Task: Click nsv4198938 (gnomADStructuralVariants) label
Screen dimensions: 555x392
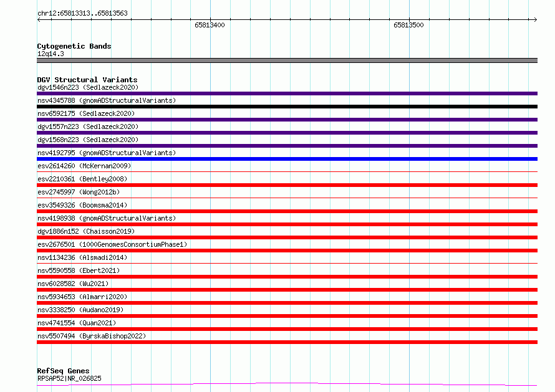Action: tap(107, 218)
